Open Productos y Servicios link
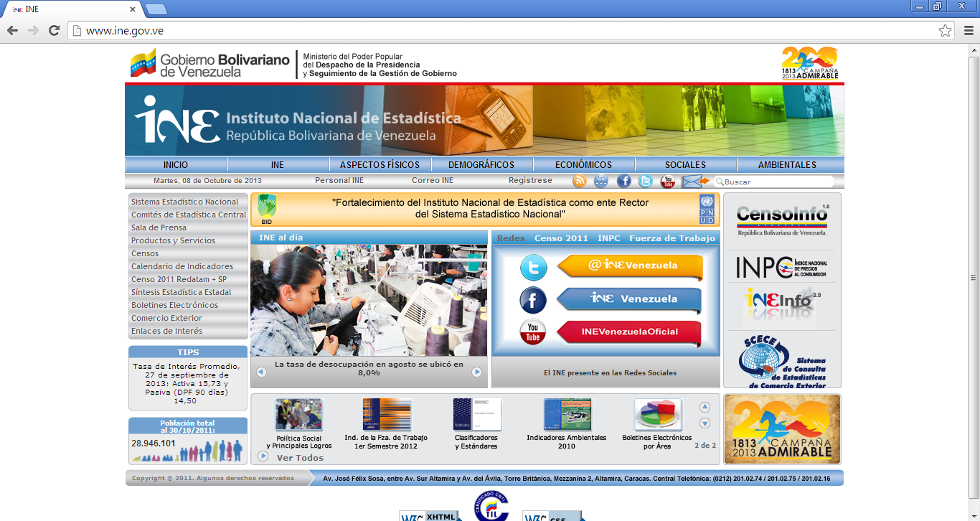 coord(173,240)
